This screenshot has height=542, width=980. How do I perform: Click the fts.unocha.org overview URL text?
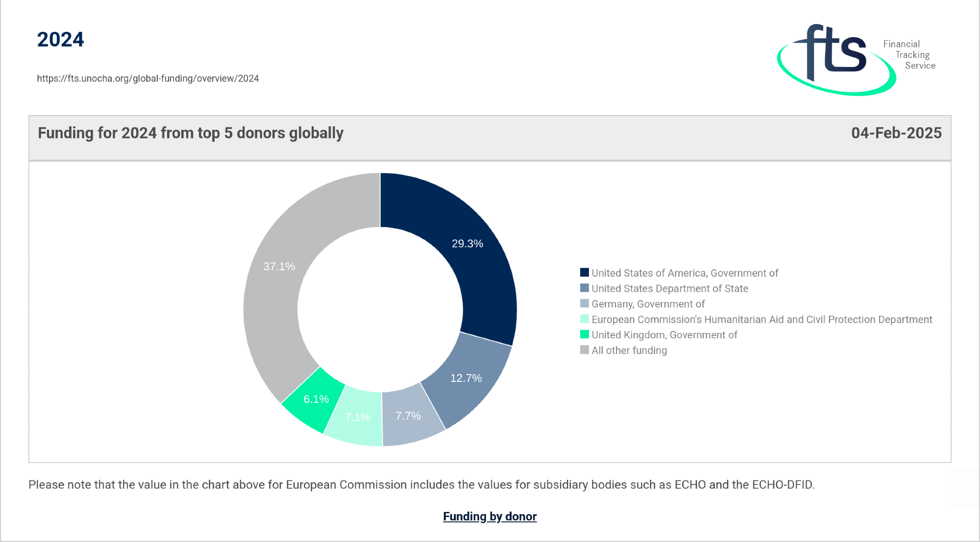coord(147,78)
